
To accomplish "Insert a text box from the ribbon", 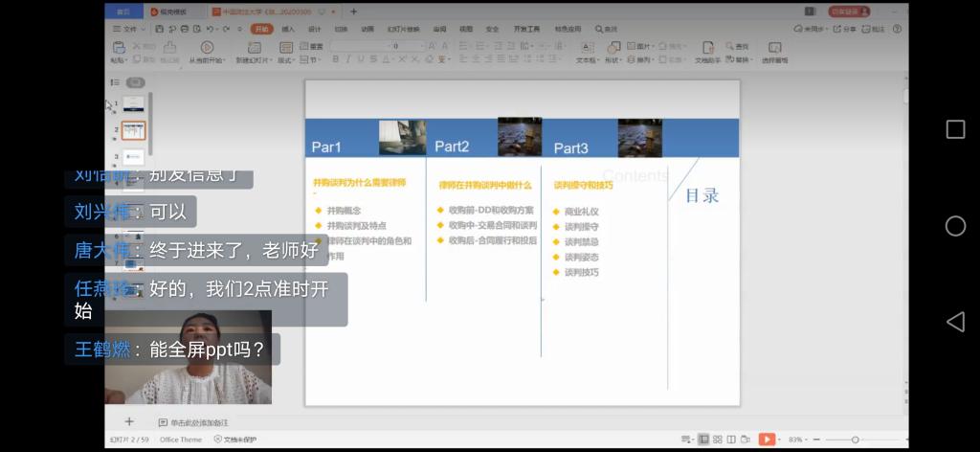I will click(586, 48).
